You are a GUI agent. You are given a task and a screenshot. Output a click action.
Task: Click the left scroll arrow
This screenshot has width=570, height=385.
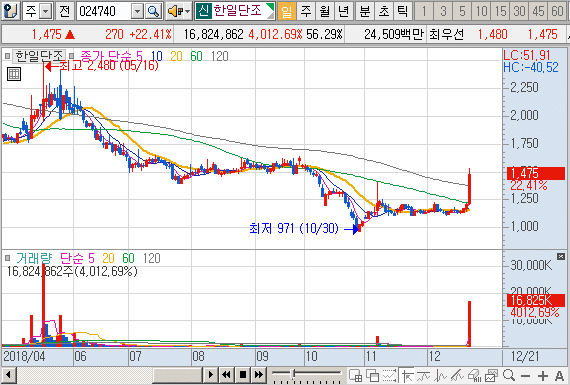click(x=9, y=374)
